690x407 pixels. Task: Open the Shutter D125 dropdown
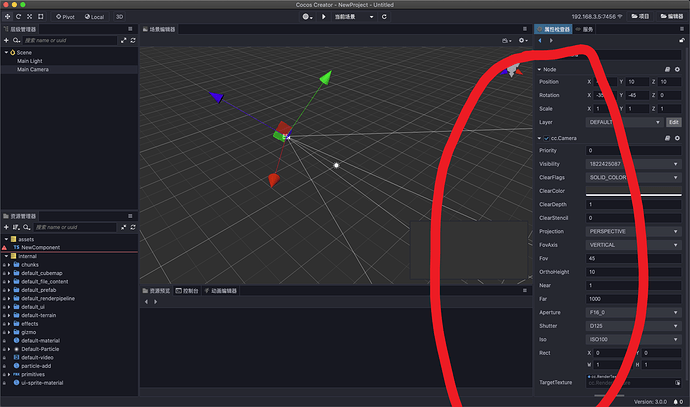coord(633,326)
